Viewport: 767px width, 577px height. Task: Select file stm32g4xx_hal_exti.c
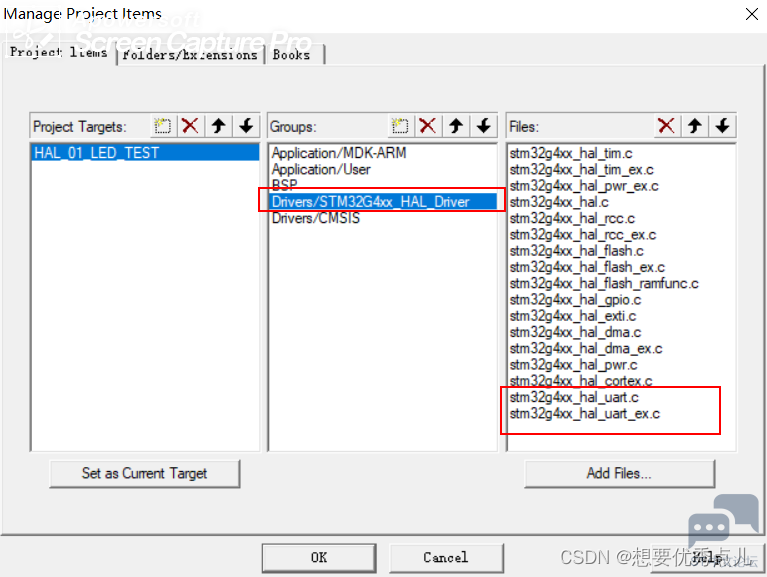coord(573,316)
